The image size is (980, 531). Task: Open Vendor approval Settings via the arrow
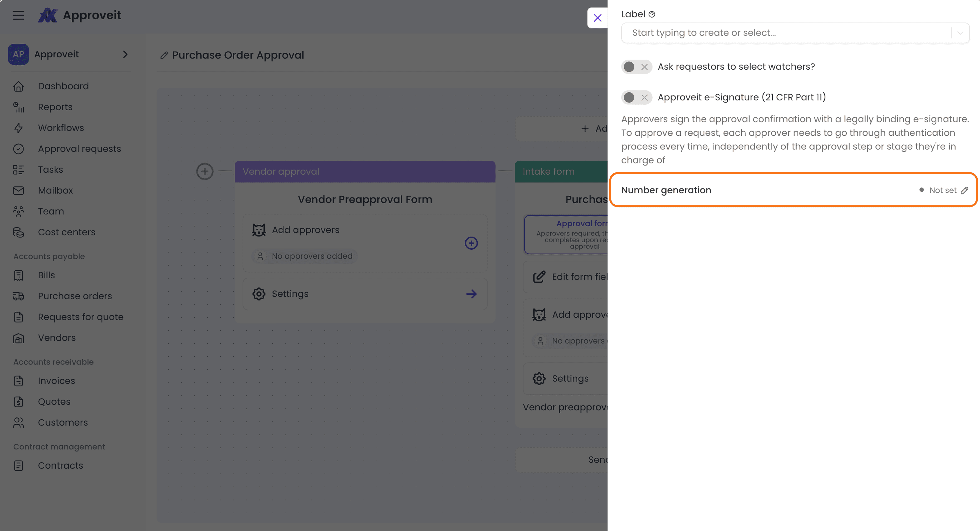click(x=471, y=294)
